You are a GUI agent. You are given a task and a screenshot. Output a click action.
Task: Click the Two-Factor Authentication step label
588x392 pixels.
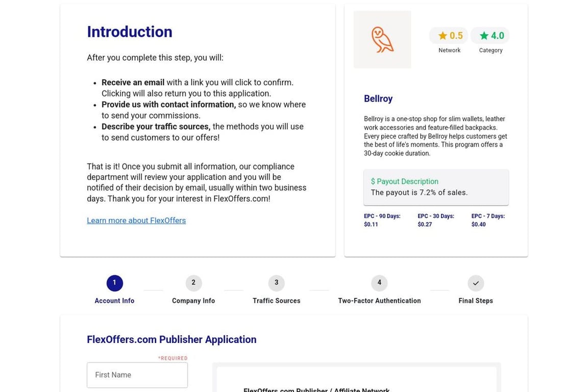coord(379,301)
